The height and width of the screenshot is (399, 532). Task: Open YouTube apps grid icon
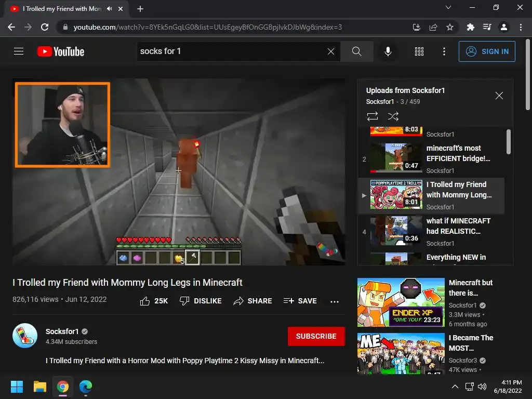click(419, 51)
